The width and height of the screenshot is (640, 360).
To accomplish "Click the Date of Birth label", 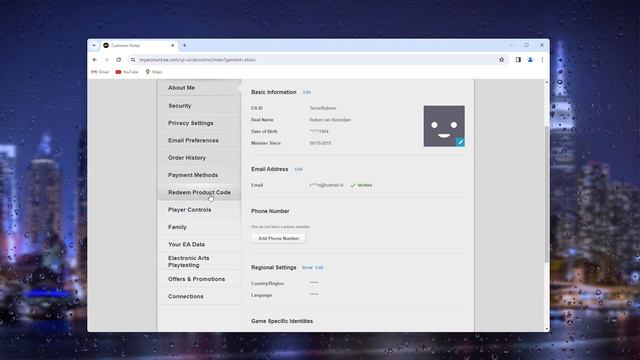I will pyautogui.click(x=264, y=131).
